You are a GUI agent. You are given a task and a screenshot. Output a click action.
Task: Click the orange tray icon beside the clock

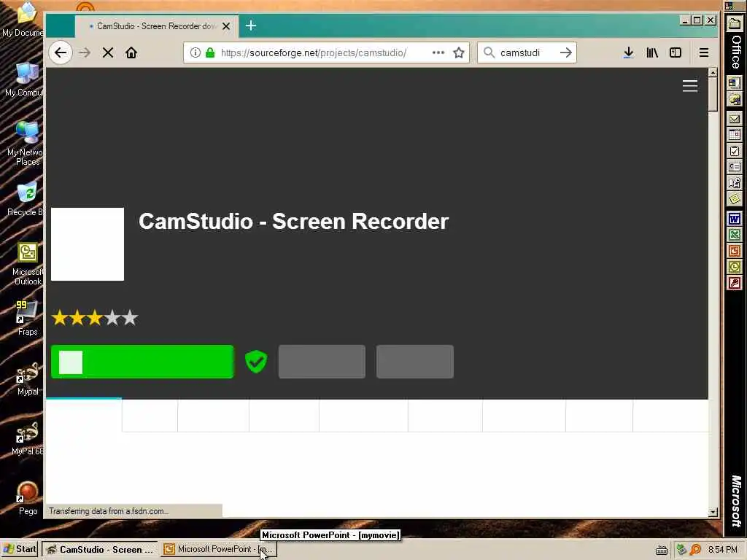point(695,550)
